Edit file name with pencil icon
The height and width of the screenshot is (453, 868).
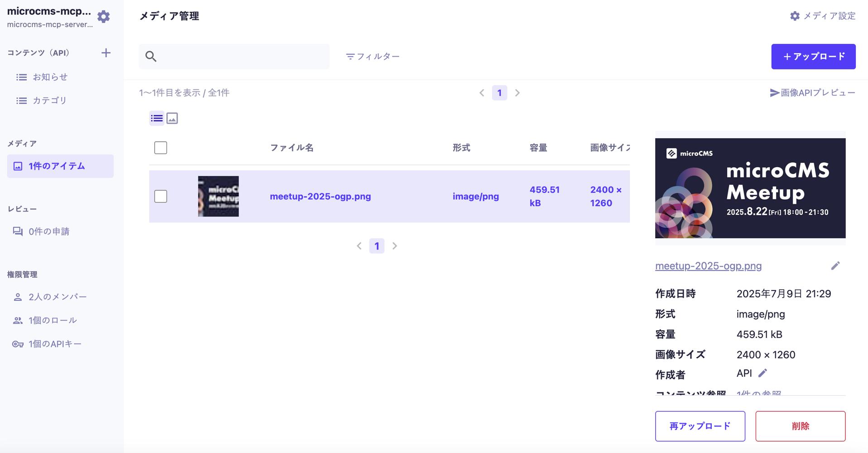[x=835, y=266]
